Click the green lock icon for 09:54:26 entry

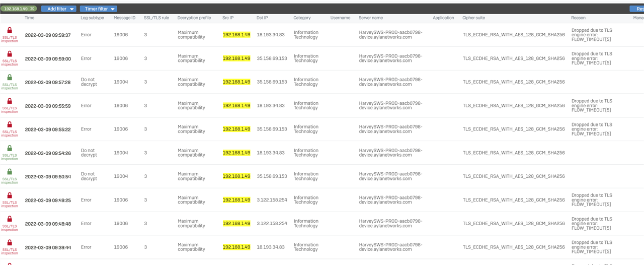click(10, 148)
